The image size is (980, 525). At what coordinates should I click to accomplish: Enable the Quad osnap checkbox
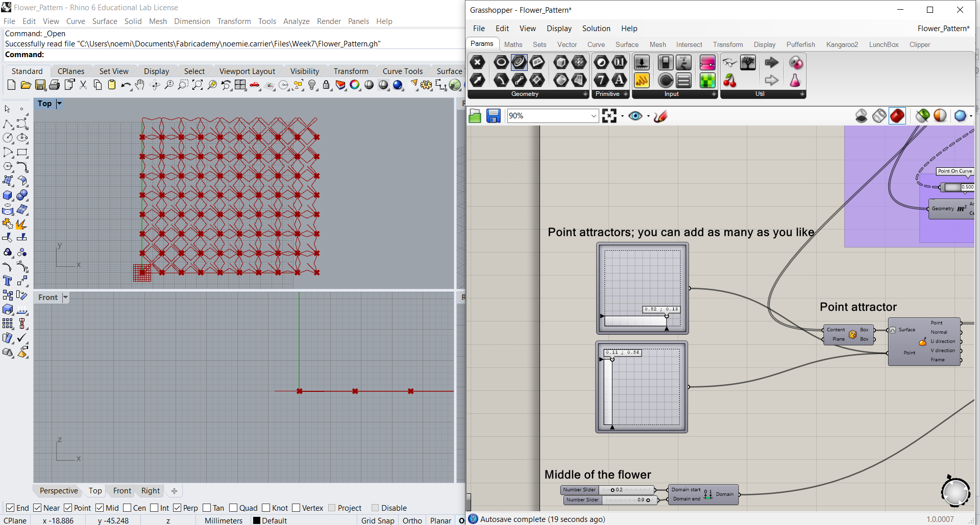[x=233, y=508]
